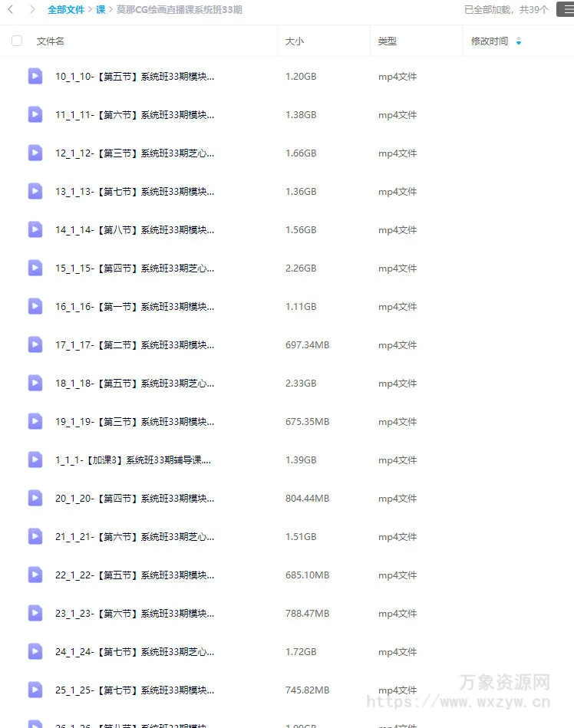Open file 23_1_23 第六节 模块
This screenshot has height=728, width=574.
[x=135, y=614]
